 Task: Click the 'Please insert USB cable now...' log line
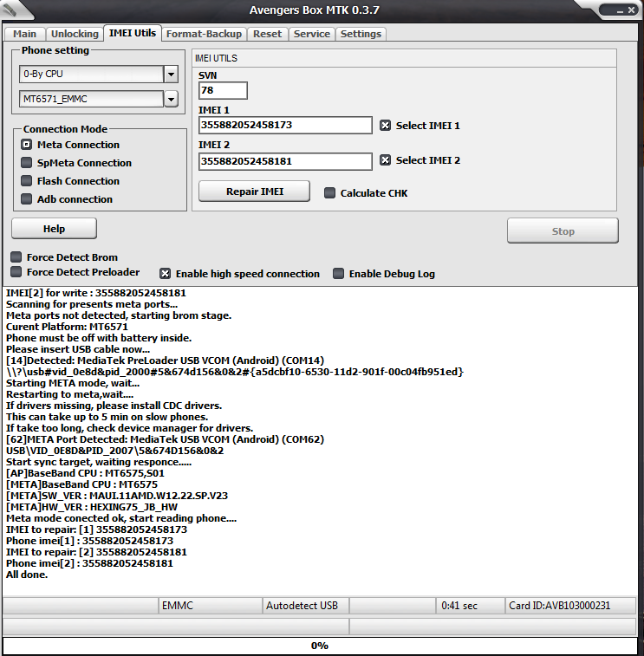pyautogui.click(x=78, y=349)
